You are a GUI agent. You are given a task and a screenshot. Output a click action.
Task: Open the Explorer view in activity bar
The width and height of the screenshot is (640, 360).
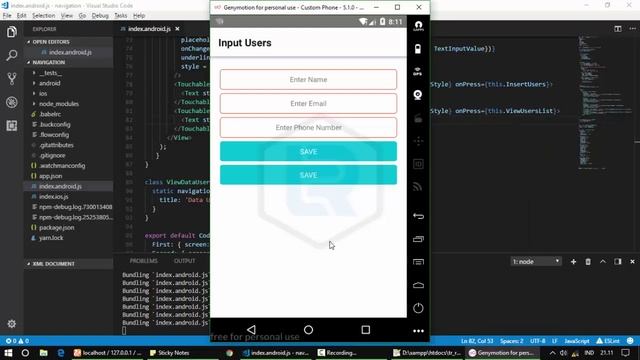point(11,32)
